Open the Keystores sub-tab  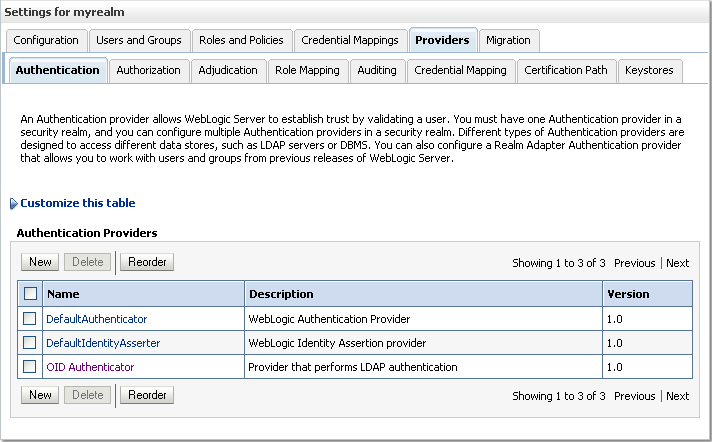[649, 70]
